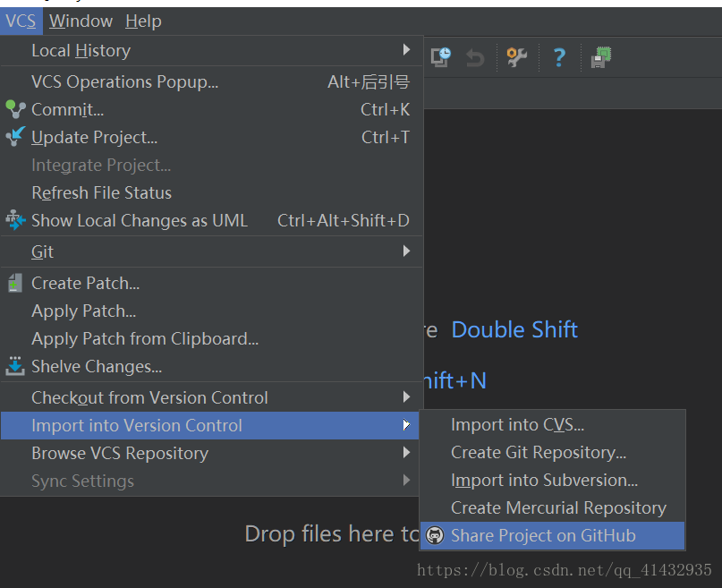
Task: Open the Git menu entry
Action: pos(211,251)
